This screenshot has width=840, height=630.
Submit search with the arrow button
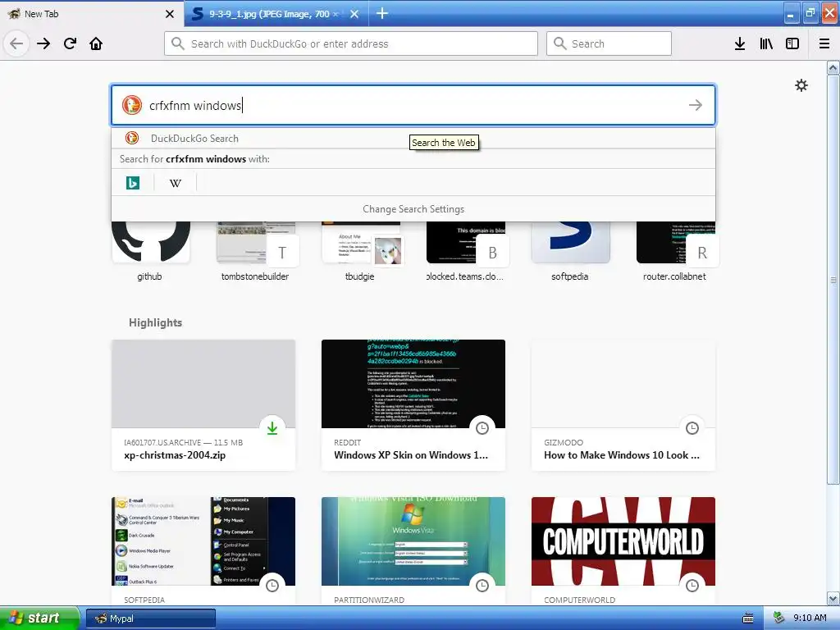coord(696,105)
